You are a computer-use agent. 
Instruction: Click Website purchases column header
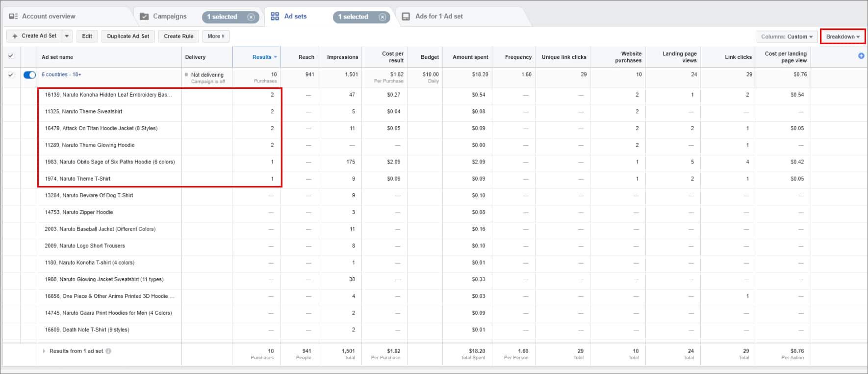(618, 57)
